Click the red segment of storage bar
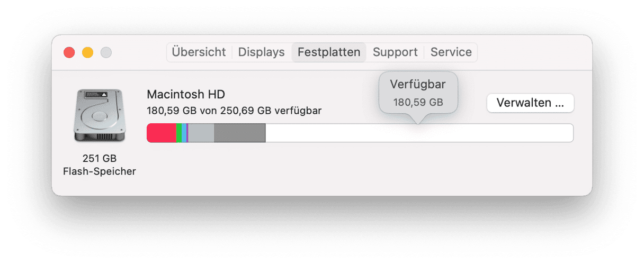644x264 pixels. point(161,133)
